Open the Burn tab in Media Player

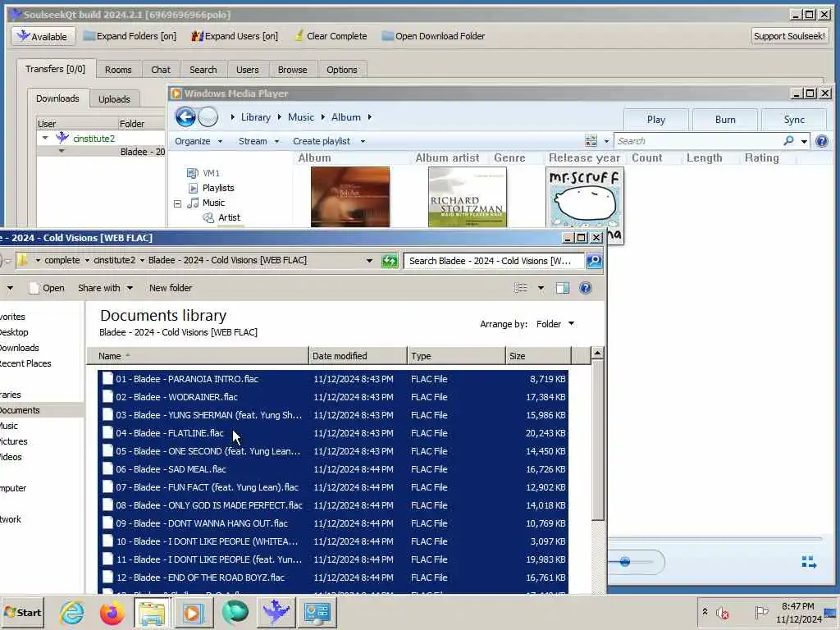click(725, 120)
